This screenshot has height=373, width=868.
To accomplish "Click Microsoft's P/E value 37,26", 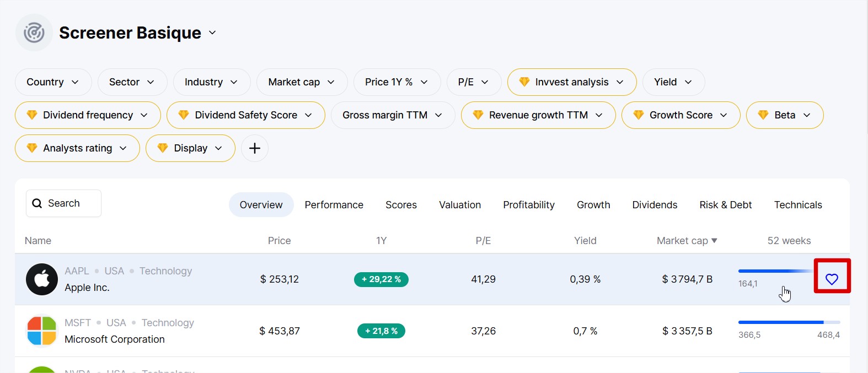I will point(484,331).
